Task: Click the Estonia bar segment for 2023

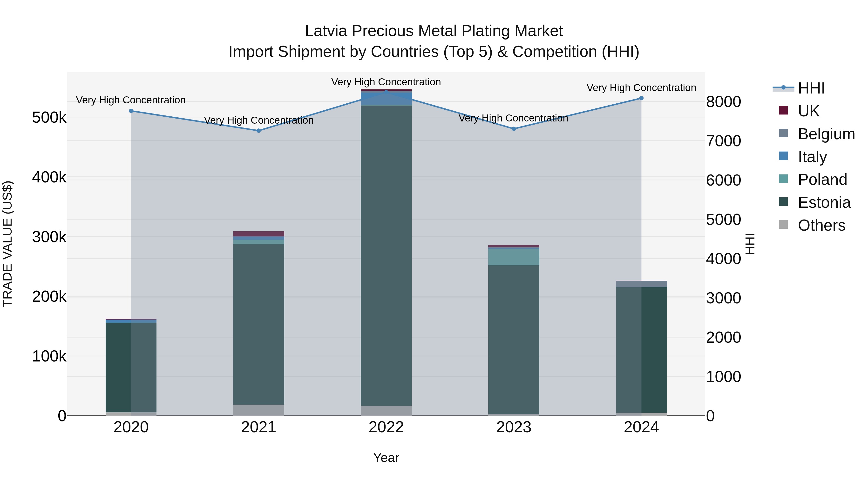Action: click(x=514, y=340)
